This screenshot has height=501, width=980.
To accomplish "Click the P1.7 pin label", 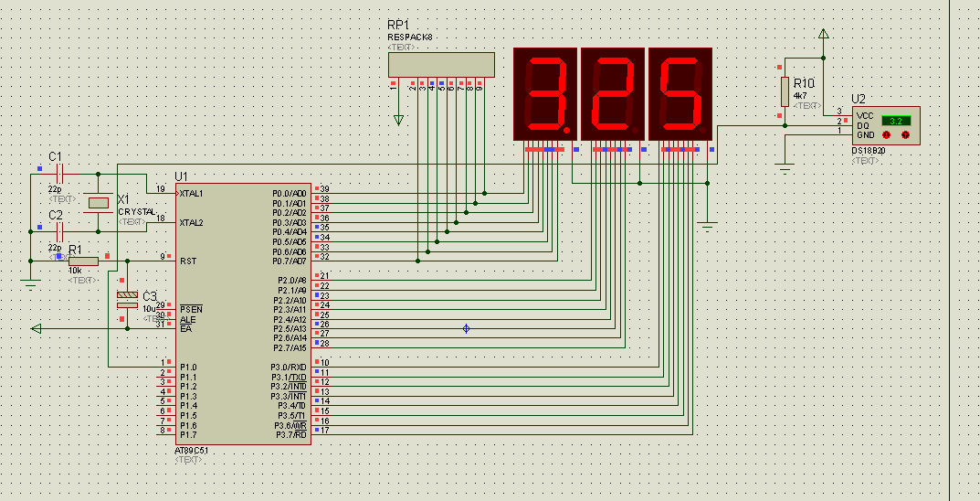I will pyautogui.click(x=188, y=434).
